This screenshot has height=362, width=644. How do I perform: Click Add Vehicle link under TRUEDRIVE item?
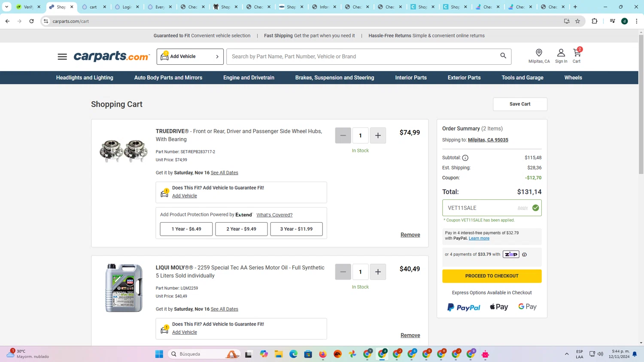pyautogui.click(x=185, y=196)
